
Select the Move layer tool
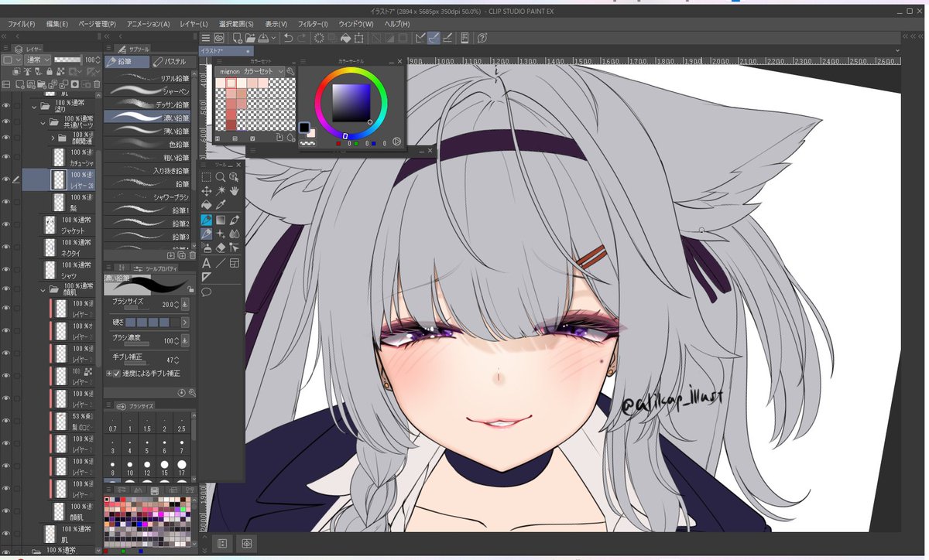coord(207,191)
